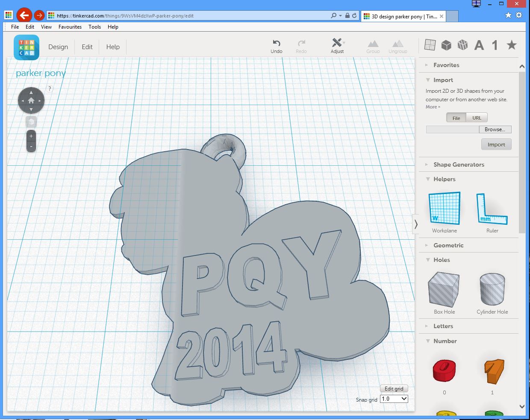Click the Ungroup shapes icon
This screenshot has width=530, height=420.
tap(398, 44)
